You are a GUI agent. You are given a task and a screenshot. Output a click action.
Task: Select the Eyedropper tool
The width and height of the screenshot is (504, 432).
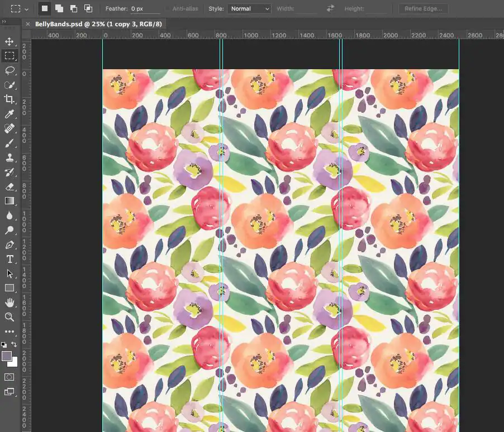9,114
